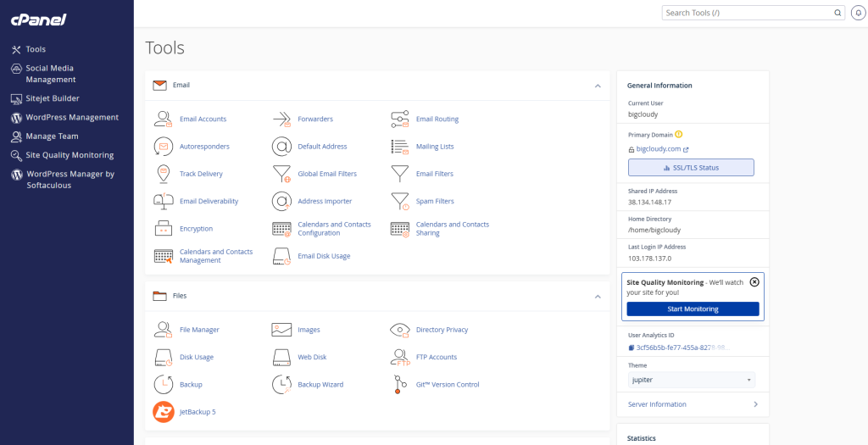This screenshot has height=445, width=868.
Task: Open the File Manager text link
Action: coord(199,330)
